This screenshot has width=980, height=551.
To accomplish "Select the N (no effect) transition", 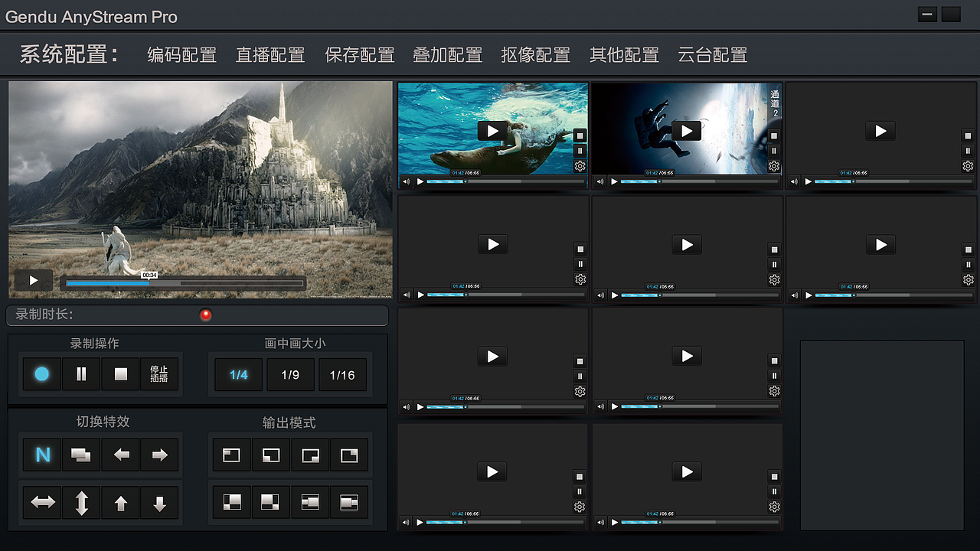I will (x=42, y=455).
